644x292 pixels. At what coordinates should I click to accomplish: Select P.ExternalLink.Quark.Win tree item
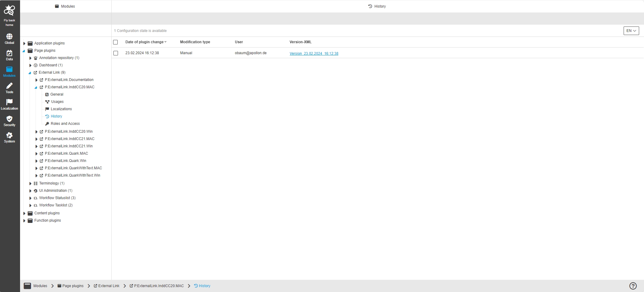click(x=65, y=161)
